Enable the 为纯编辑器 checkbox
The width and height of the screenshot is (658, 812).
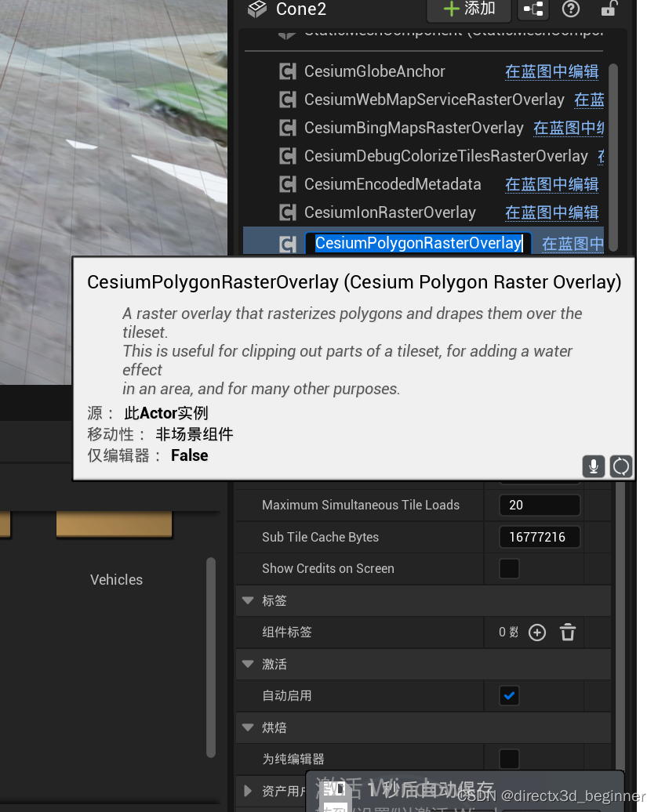(509, 759)
